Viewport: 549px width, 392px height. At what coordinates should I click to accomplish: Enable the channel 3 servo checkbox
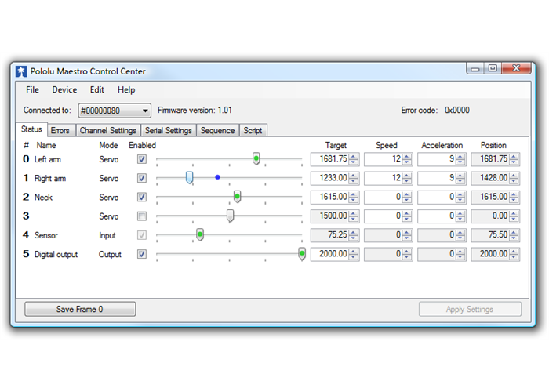coord(142,216)
